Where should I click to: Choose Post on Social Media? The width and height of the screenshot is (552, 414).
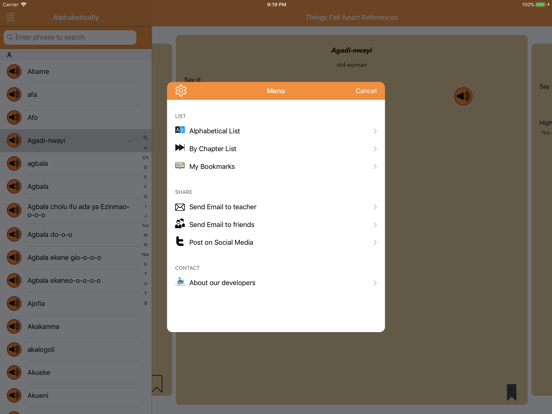(276, 242)
